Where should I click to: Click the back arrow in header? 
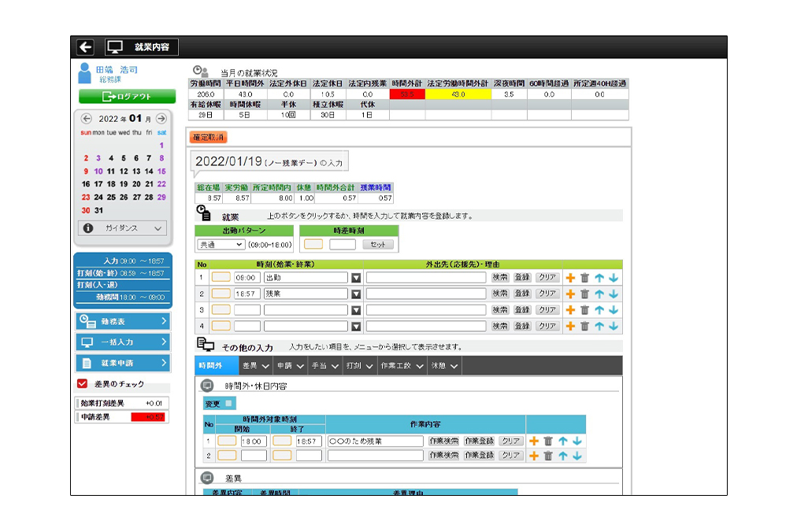coord(86,47)
